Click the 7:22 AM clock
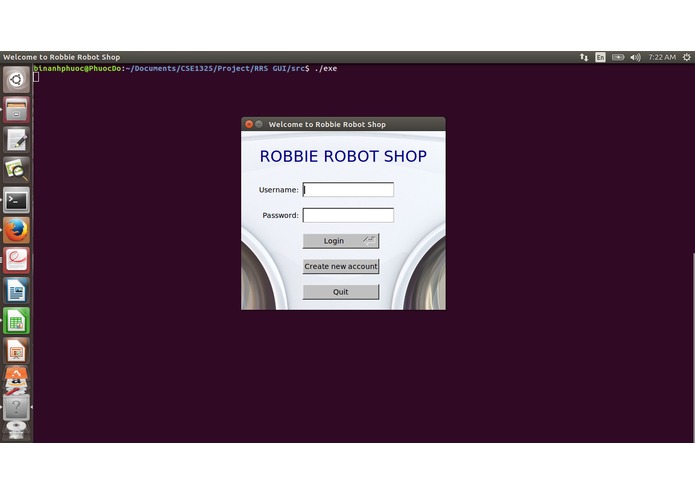The width and height of the screenshot is (695, 494). click(662, 57)
